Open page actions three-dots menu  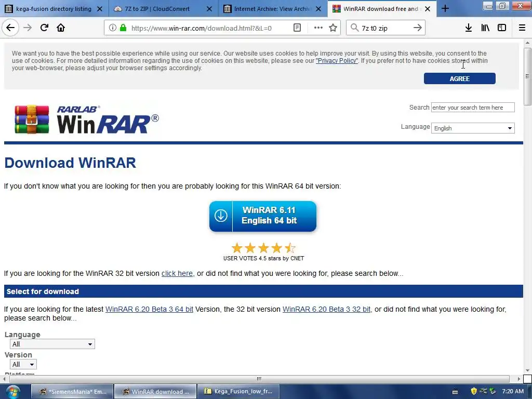[318, 28]
